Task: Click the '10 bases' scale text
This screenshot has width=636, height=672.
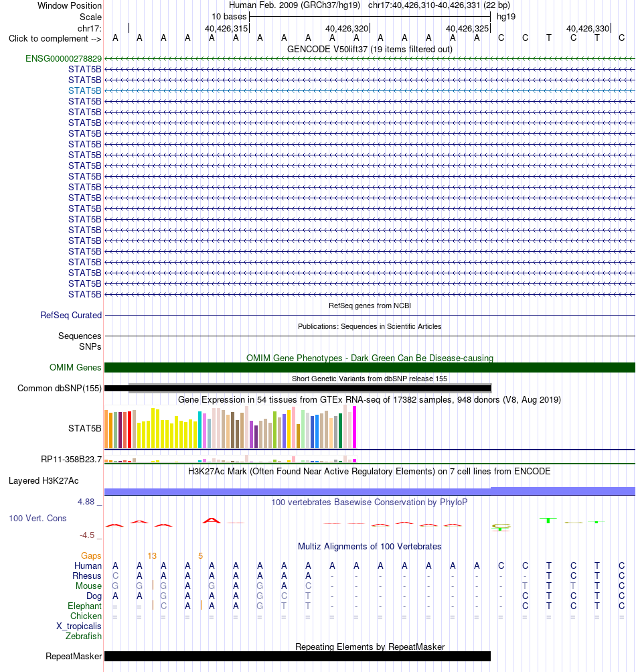Action: (229, 17)
